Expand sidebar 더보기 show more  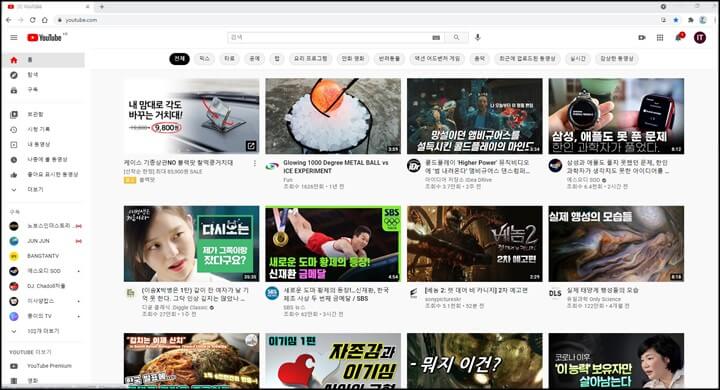point(43,189)
